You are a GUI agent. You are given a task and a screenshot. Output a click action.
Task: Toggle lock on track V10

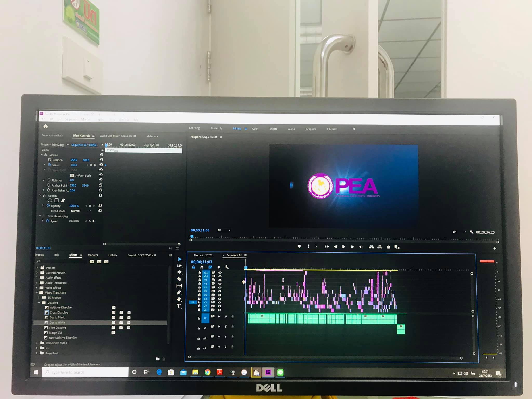click(x=199, y=276)
